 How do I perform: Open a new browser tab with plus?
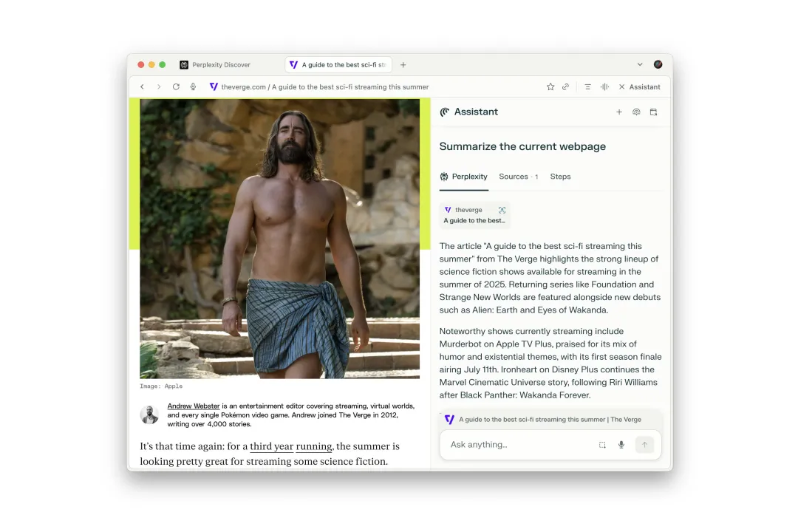(403, 65)
